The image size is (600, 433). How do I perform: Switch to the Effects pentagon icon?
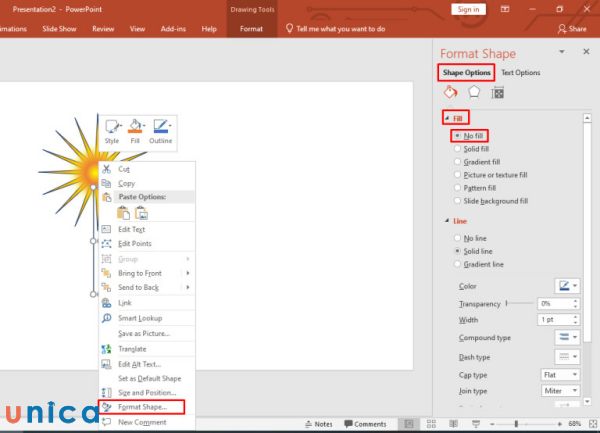tap(474, 92)
